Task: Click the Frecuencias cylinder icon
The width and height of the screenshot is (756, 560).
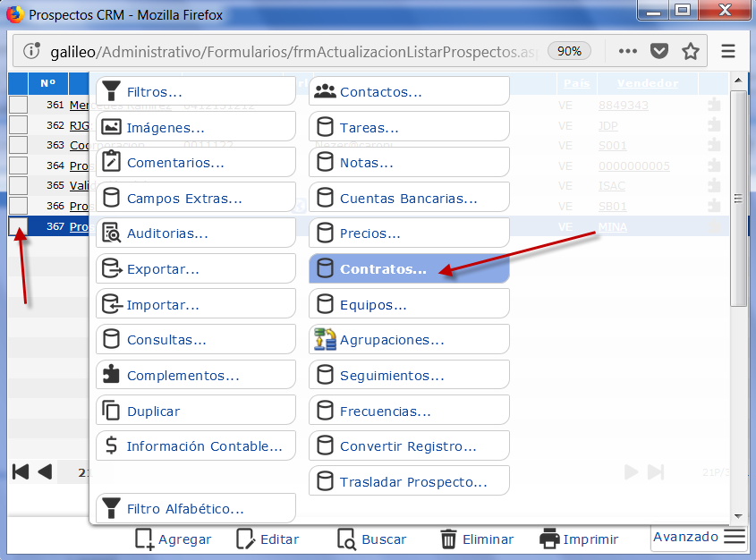Action: coord(325,412)
